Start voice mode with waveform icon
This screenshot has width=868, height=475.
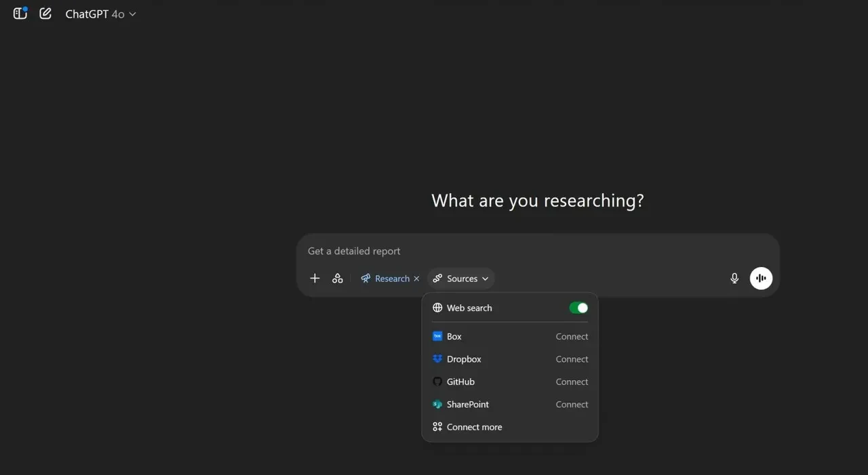click(x=761, y=278)
